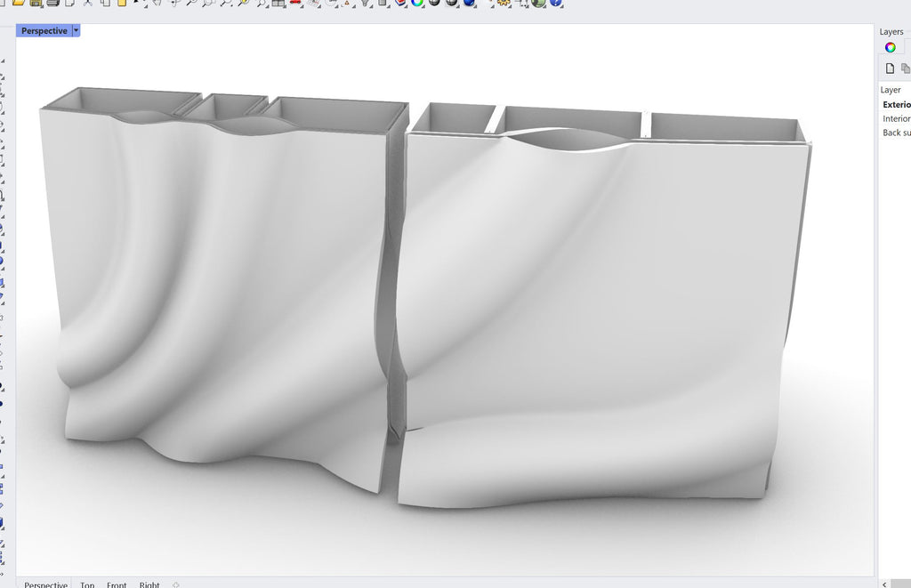
Task: Add a new viewport tab
Action: (176, 584)
